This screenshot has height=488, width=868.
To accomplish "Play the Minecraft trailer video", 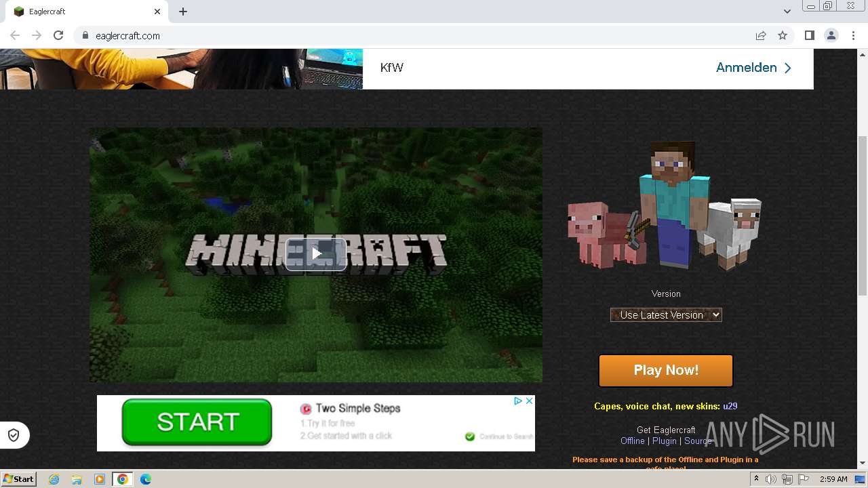I will [x=316, y=254].
